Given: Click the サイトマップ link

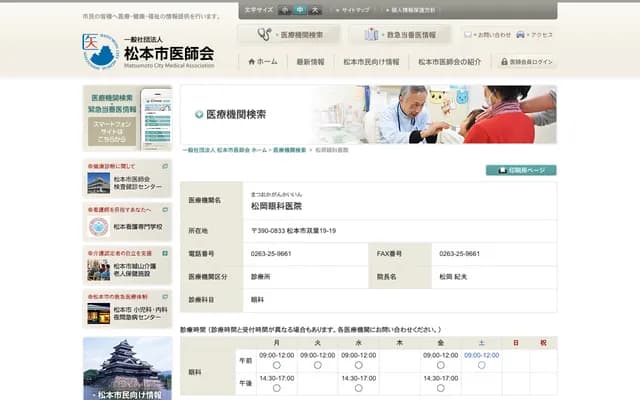Looking at the screenshot, I should [353, 9].
